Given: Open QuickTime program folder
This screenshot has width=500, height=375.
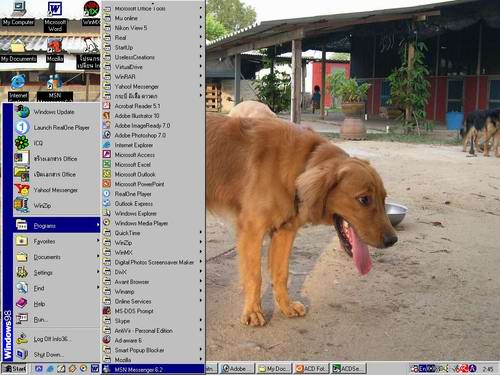Looking at the screenshot, I should pyautogui.click(x=153, y=233).
